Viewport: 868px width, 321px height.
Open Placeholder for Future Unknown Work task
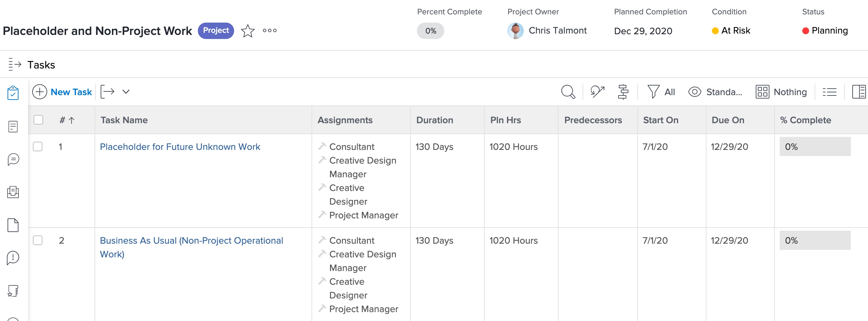click(180, 146)
